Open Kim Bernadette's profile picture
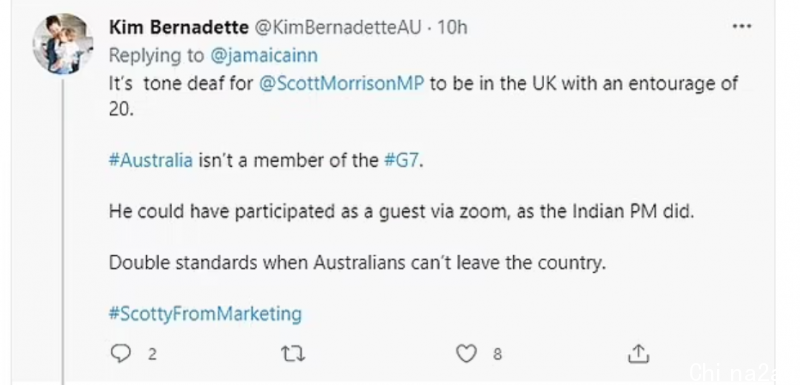Viewport: 800px width, 385px height. [62, 44]
